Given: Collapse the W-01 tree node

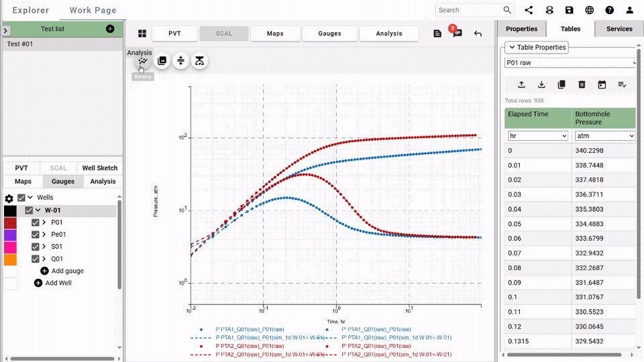Looking at the screenshot, I should pyautogui.click(x=38, y=210).
